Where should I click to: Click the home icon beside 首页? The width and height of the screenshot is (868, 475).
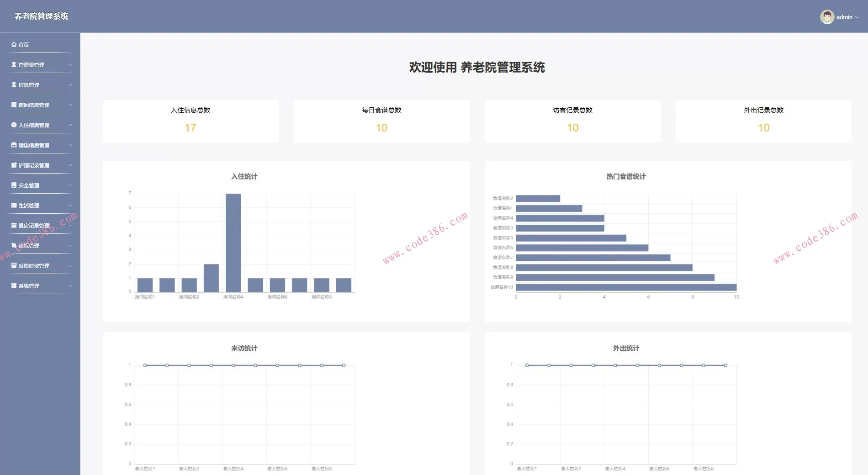(14, 45)
